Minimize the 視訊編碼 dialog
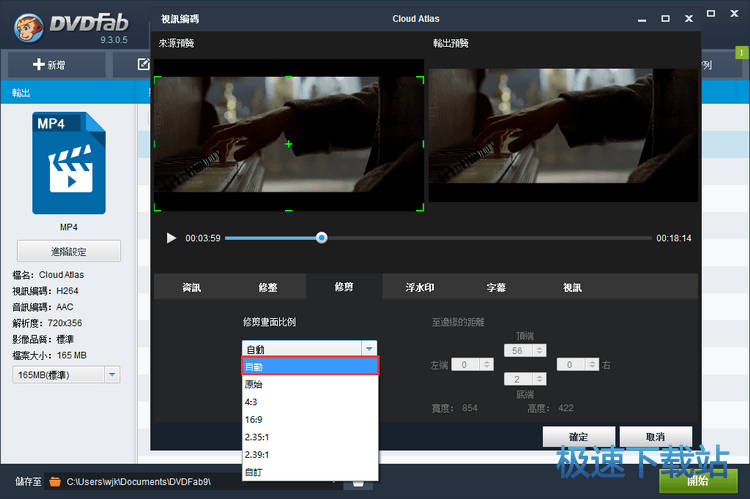 (642, 19)
